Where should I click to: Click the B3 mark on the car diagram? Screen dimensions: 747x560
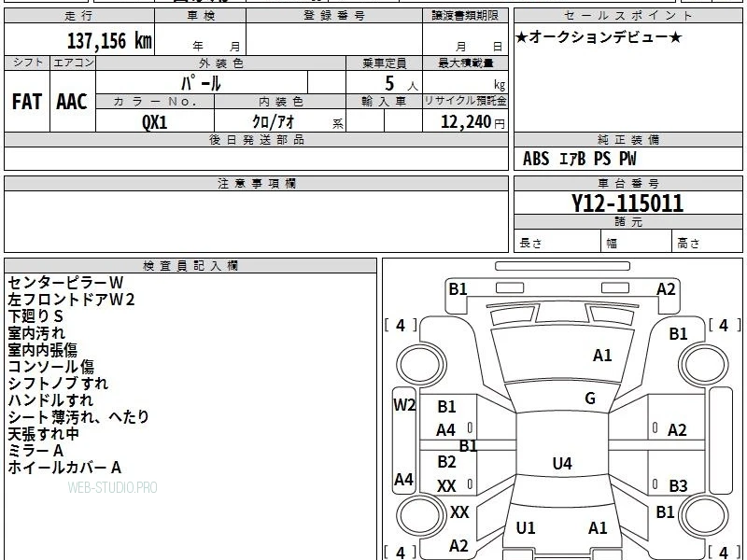pyautogui.click(x=678, y=485)
